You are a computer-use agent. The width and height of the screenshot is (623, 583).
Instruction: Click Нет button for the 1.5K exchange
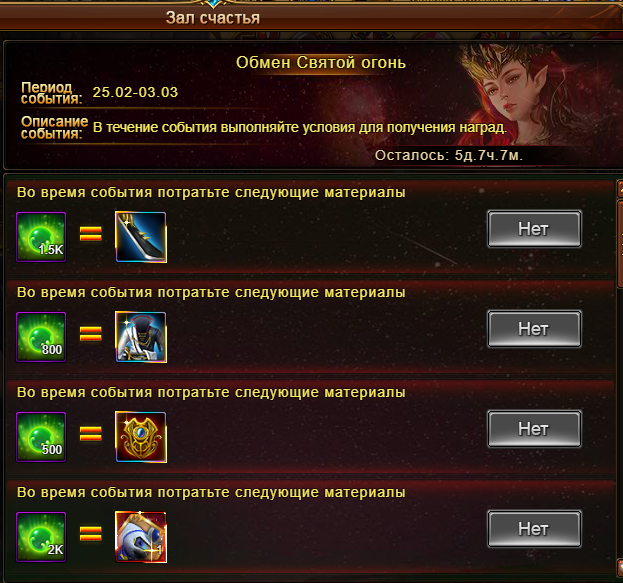pyautogui.click(x=534, y=229)
